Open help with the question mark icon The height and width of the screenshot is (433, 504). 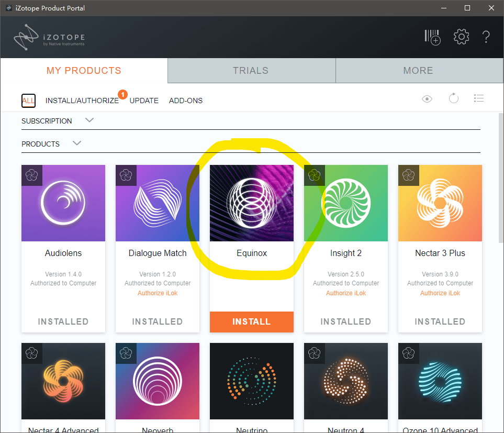point(486,37)
